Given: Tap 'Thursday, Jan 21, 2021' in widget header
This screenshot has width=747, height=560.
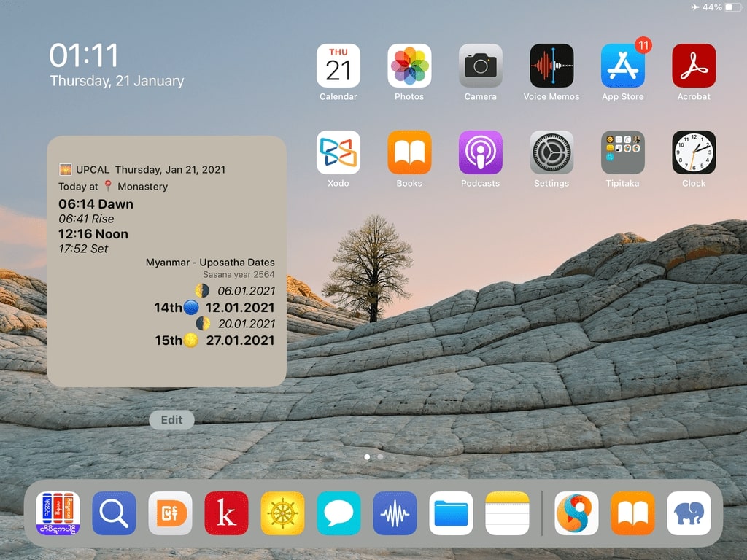Looking at the screenshot, I should [170, 170].
